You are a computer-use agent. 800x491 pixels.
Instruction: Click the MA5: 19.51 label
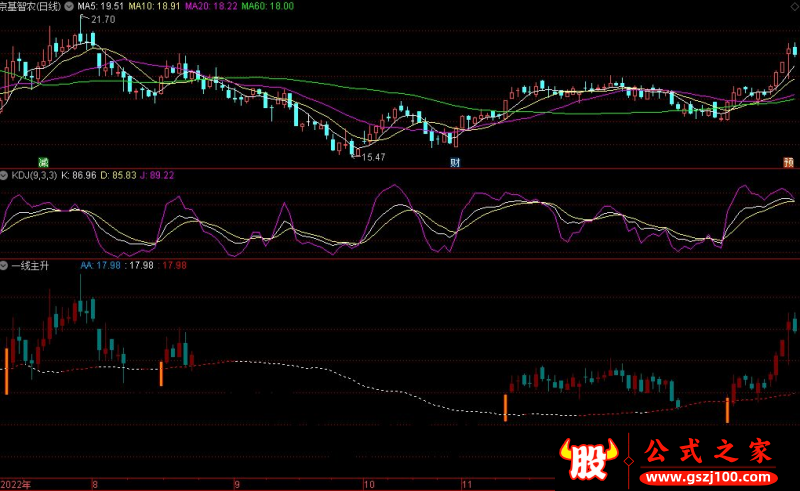[101, 6]
